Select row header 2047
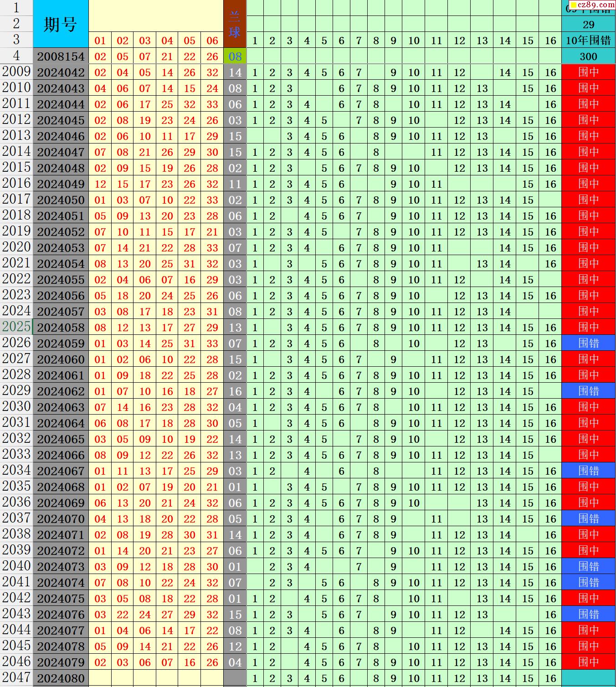This screenshot has height=687, width=616. coord(16,678)
